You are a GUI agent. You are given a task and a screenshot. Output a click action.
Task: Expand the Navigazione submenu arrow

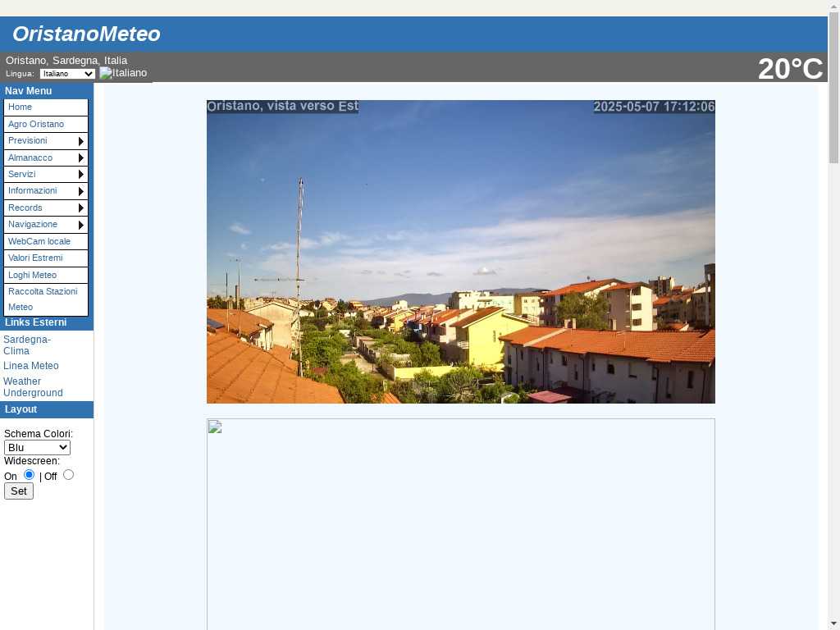(x=81, y=225)
